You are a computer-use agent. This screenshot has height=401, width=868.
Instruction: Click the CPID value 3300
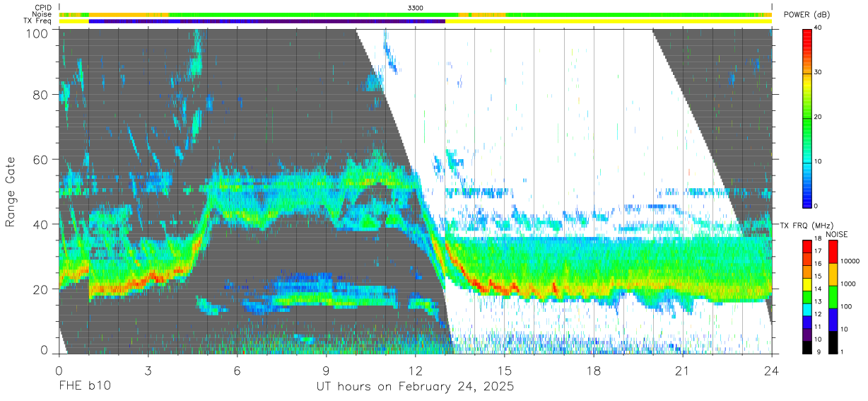coord(416,7)
